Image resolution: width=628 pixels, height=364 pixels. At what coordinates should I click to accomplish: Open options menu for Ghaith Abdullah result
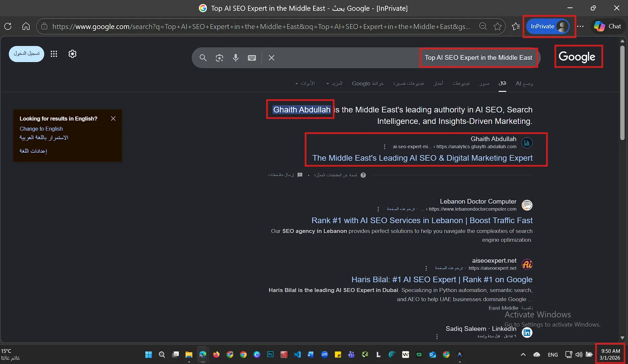(x=384, y=147)
